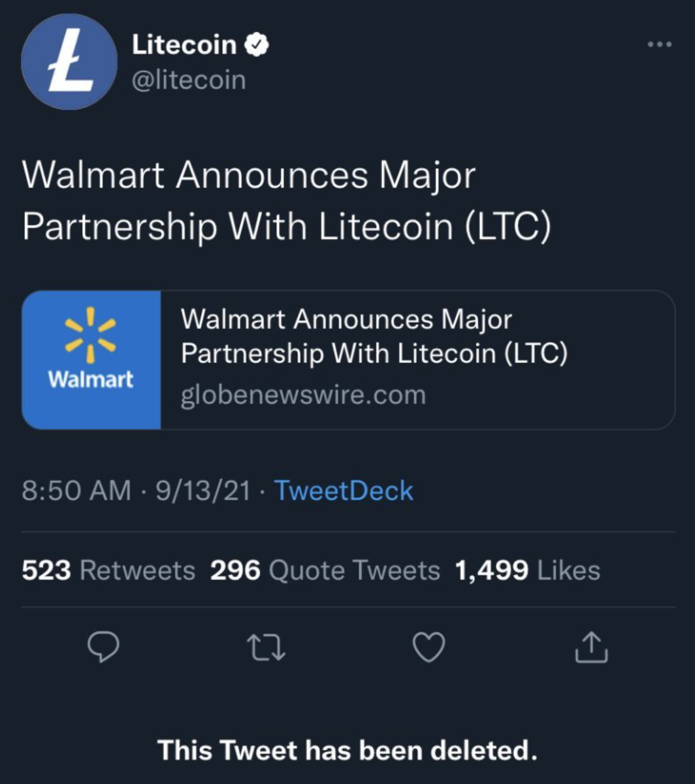View the 1,499 Likes list

point(526,570)
